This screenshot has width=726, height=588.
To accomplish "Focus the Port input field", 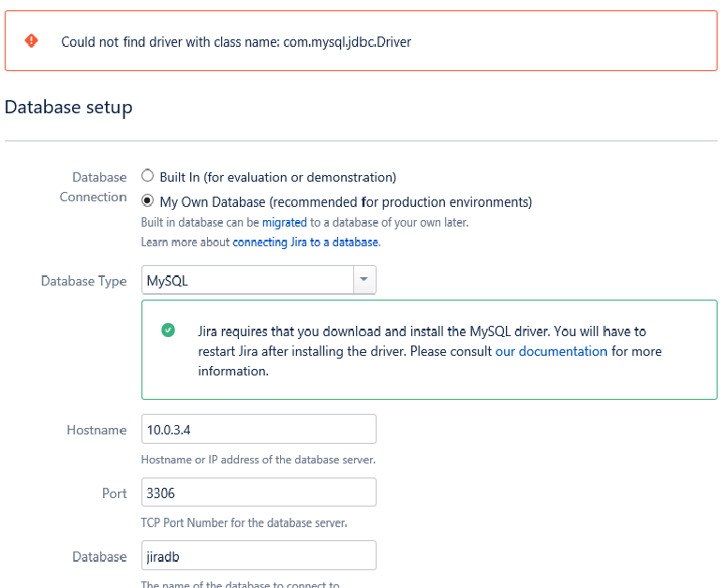I will (259, 492).
